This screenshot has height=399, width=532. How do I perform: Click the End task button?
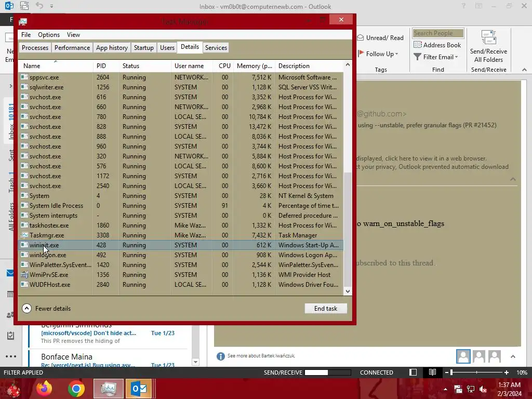326,309
